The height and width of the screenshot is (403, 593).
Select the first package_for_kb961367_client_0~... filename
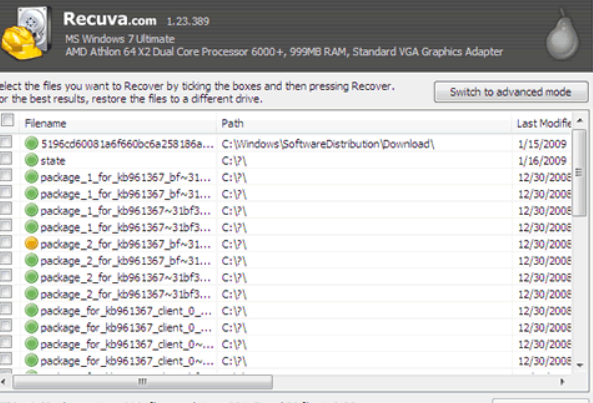point(127,344)
